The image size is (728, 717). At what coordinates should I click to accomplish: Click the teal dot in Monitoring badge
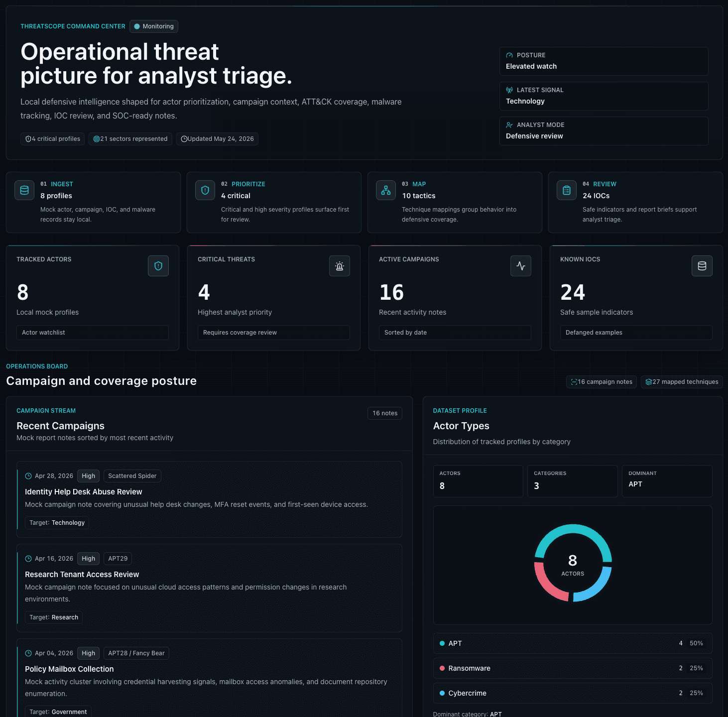tap(137, 26)
